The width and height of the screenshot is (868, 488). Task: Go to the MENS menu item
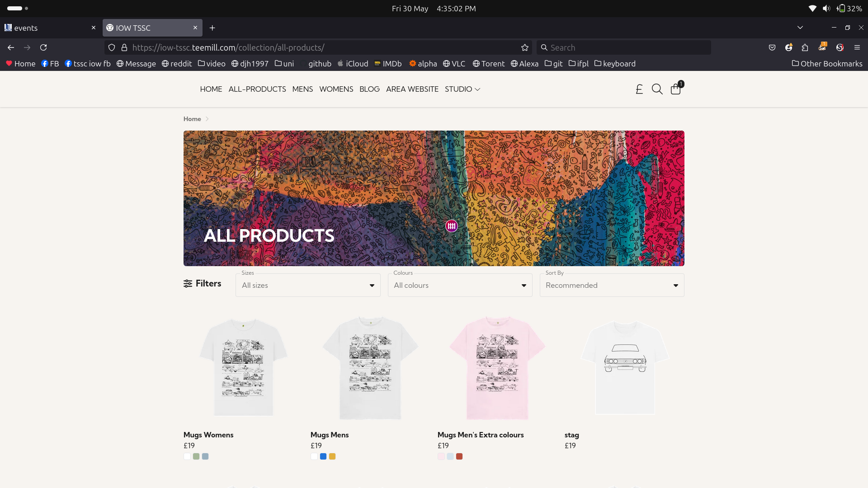pyautogui.click(x=302, y=89)
